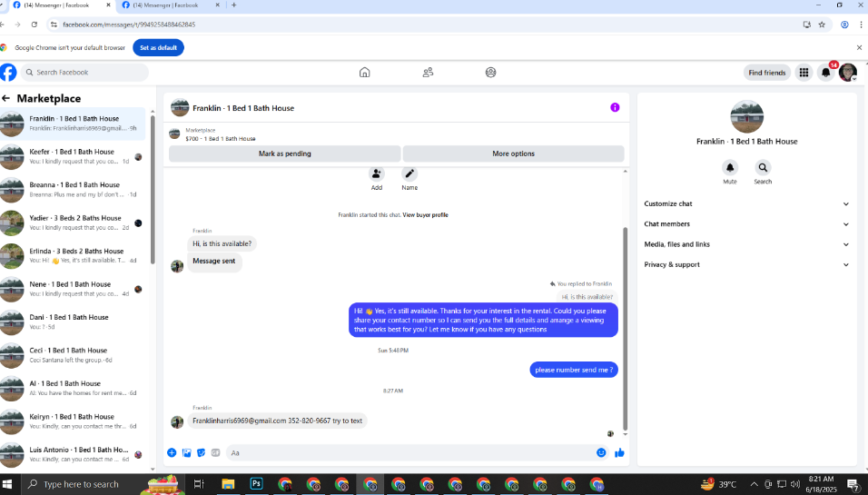Open Breanna 1 Bed 1 Bath House chat
The image size is (868, 495).
click(73, 189)
